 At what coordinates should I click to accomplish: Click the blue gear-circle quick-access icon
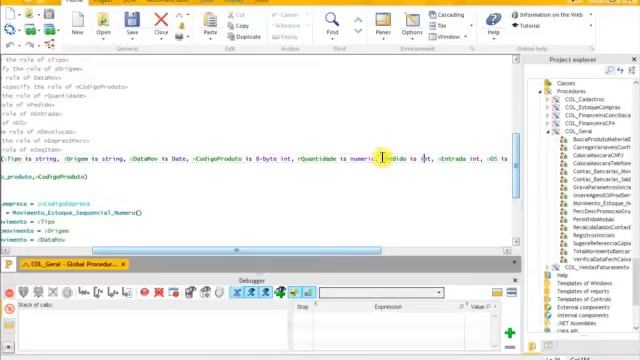point(9,29)
